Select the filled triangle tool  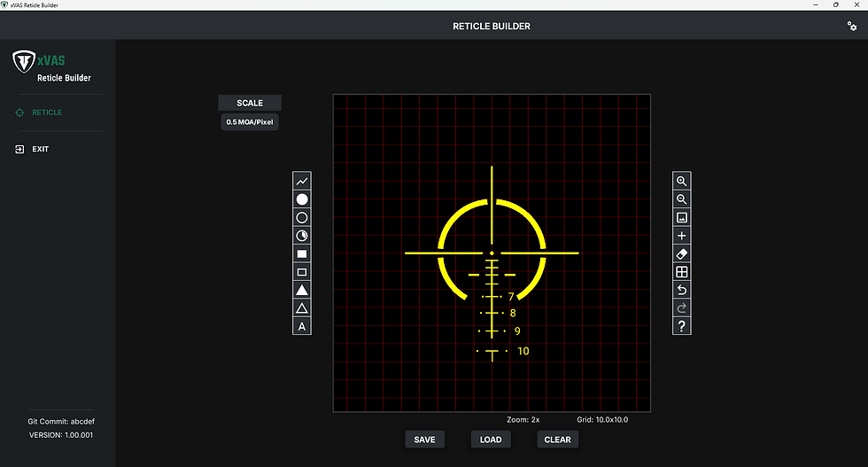(x=302, y=291)
